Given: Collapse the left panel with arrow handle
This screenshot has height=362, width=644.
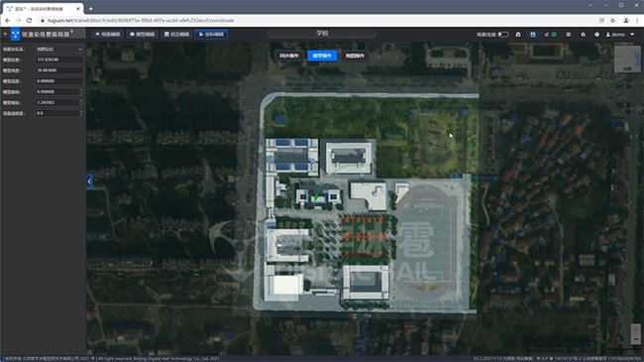Looking at the screenshot, I should pyautogui.click(x=89, y=181).
